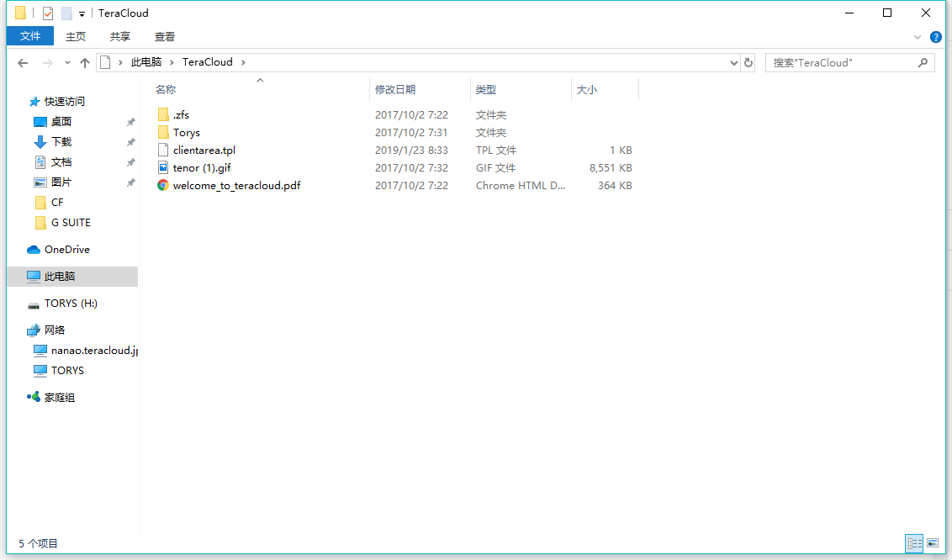Customize quick access toolbar dropdown arrow
Viewport: 952px width, 560px height.
tap(82, 14)
